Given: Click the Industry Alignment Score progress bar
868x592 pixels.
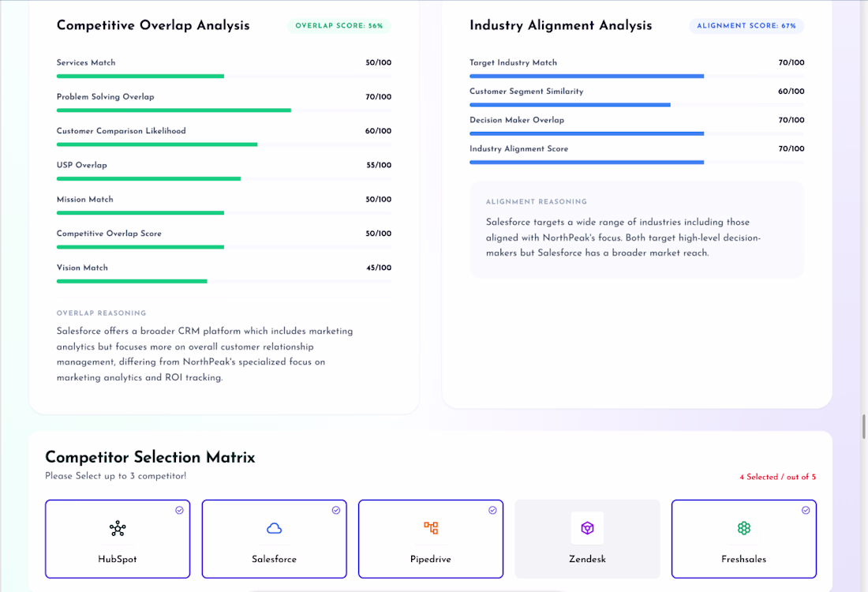Looking at the screenshot, I should [x=637, y=163].
